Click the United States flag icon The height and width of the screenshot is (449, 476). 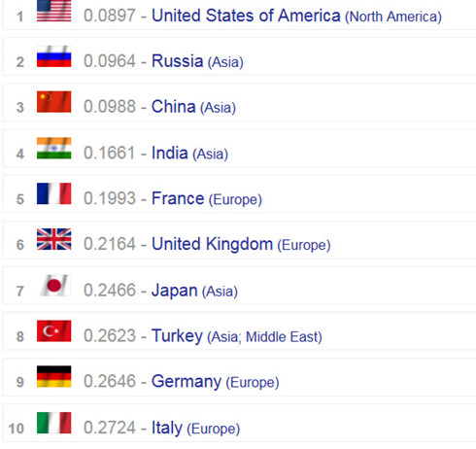coord(53,11)
